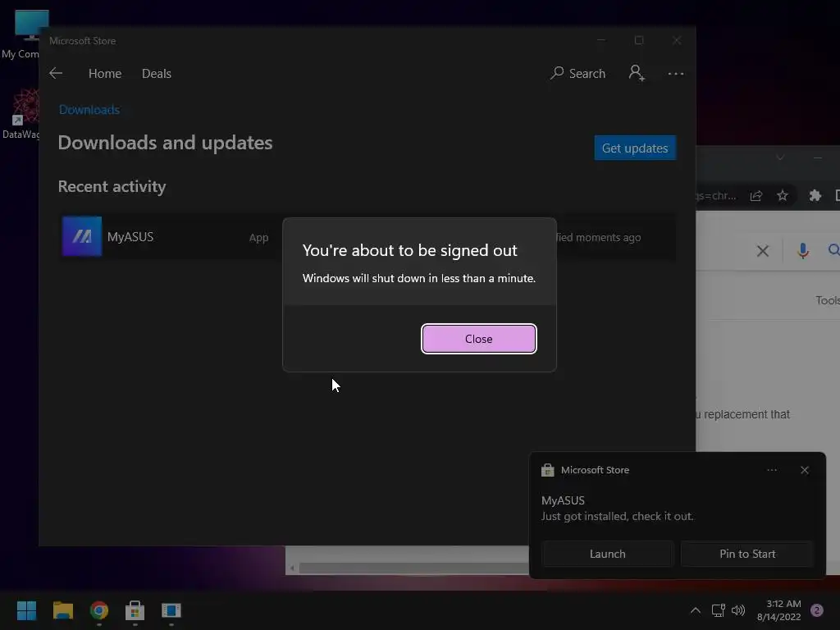This screenshot has width=840, height=630.
Task: Go back using Microsoft Store back arrow
Action: pyautogui.click(x=56, y=73)
